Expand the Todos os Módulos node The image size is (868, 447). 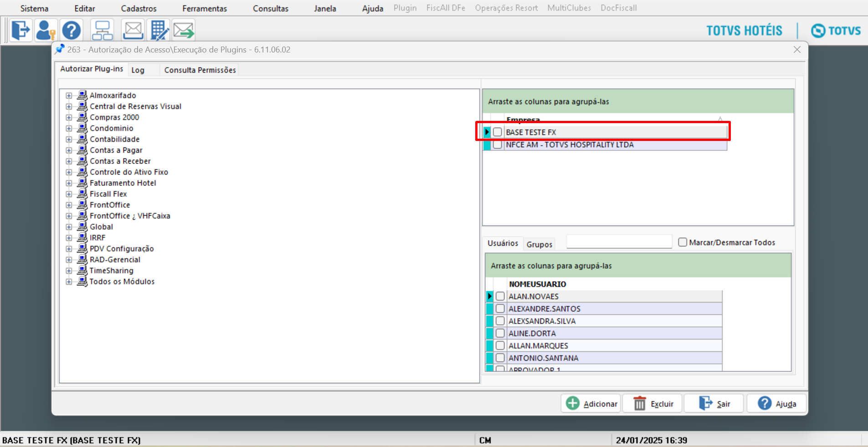tap(69, 281)
